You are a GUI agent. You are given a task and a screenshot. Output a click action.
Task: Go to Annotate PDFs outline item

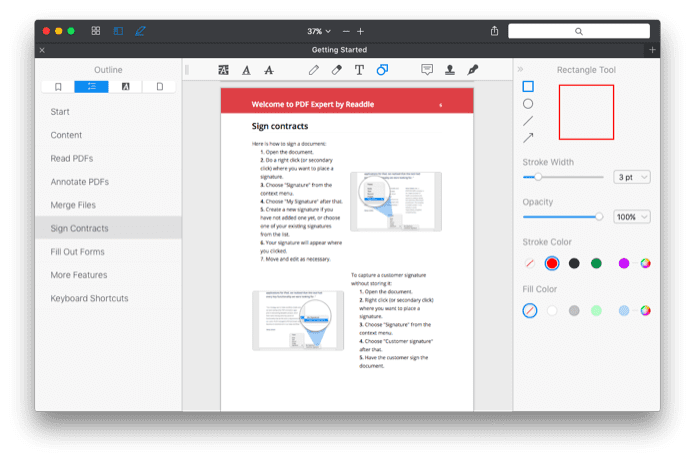pyautogui.click(x=108, y=182)
